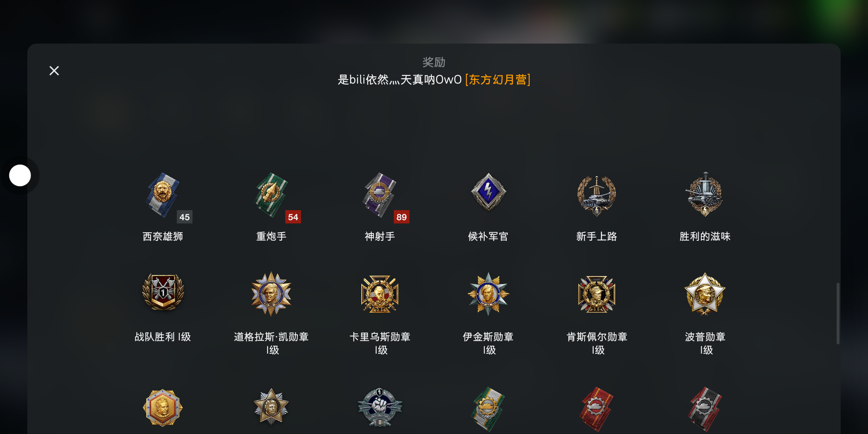This screenshot has width=868, height=434.
Task: View the 神射手 purple ribbon medal
Action: 380,195
